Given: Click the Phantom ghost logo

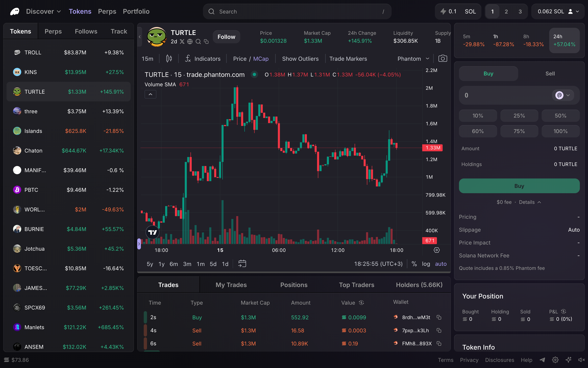Looking at the screenshot, I should click(14, 11).
